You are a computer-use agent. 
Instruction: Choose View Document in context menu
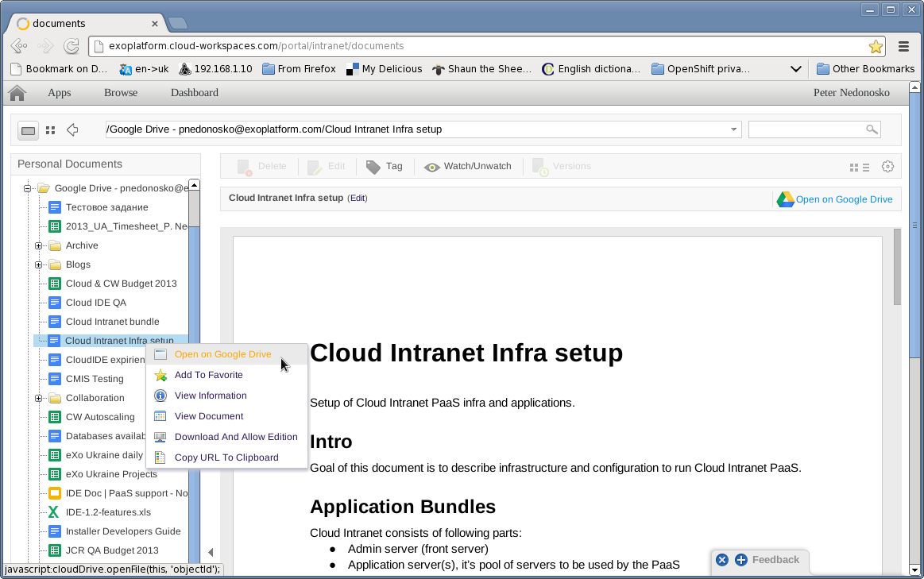(227, 416)
